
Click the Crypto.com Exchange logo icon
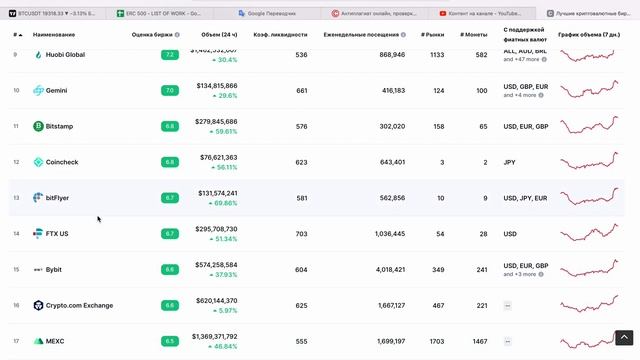pyautogui.click(x=38, y=305)
